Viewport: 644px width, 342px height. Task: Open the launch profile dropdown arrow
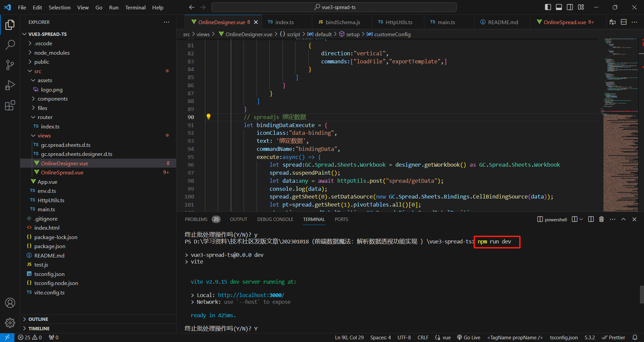(x=581, y=219)
